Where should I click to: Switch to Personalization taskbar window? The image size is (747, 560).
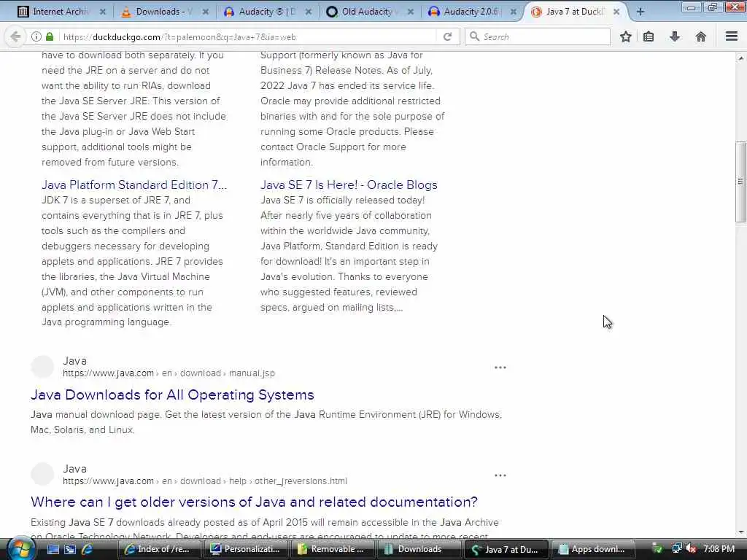point(247,549)
